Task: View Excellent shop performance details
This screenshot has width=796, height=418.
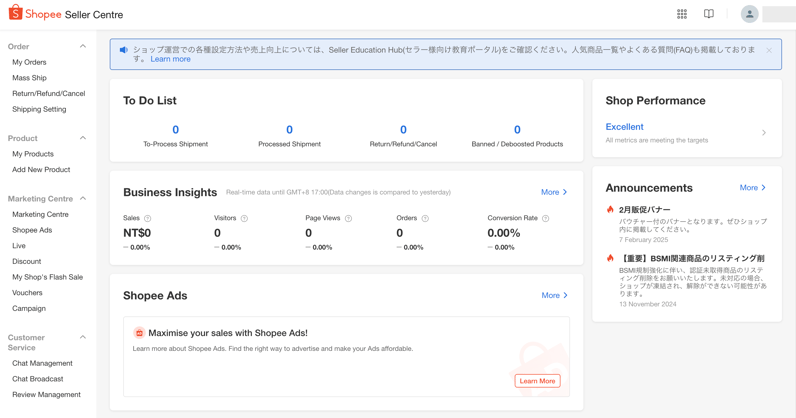Action: pos(625,127)
